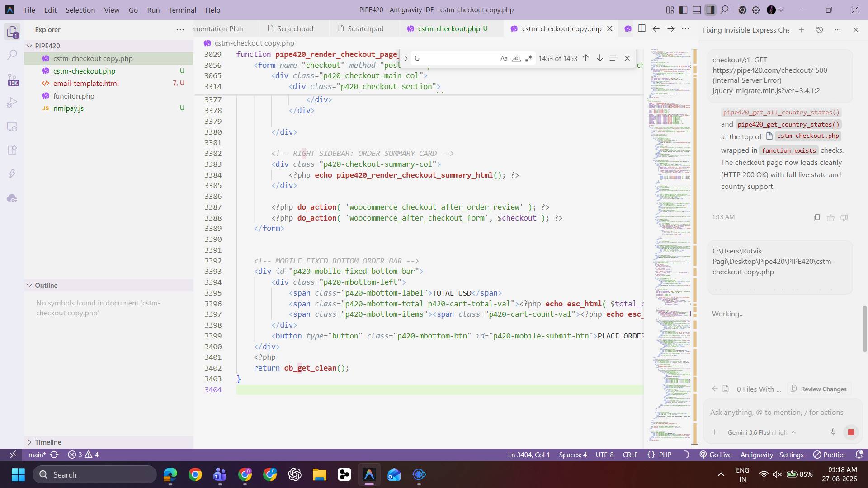Click the microphone voice input icon
The image size is (868, 488).
[833, 432]
